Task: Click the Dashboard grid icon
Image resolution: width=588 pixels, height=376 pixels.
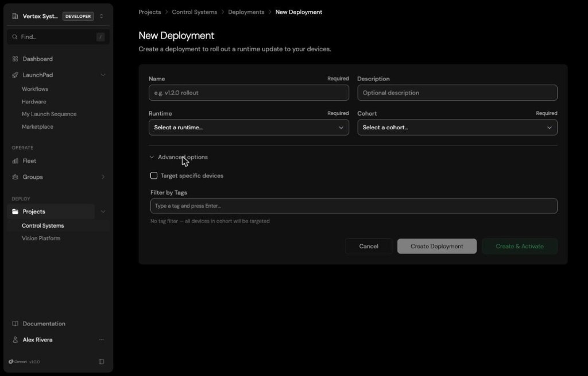Action: point(15,59)
